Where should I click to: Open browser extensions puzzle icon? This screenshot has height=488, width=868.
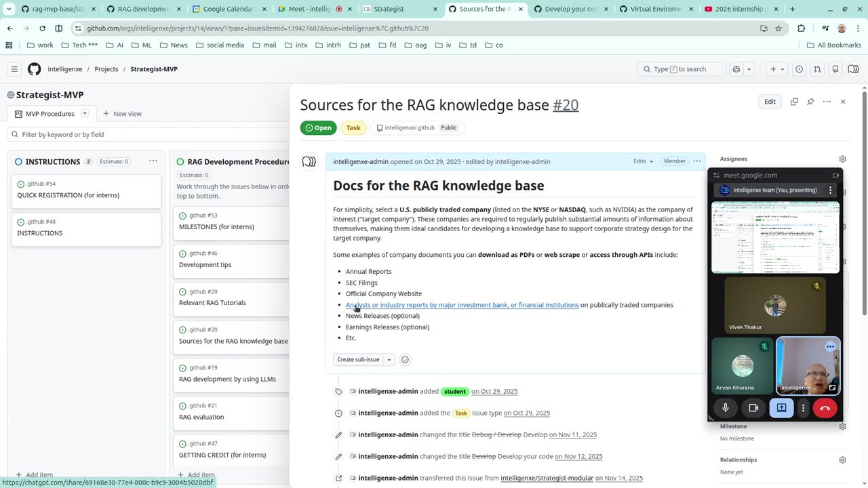801,28
